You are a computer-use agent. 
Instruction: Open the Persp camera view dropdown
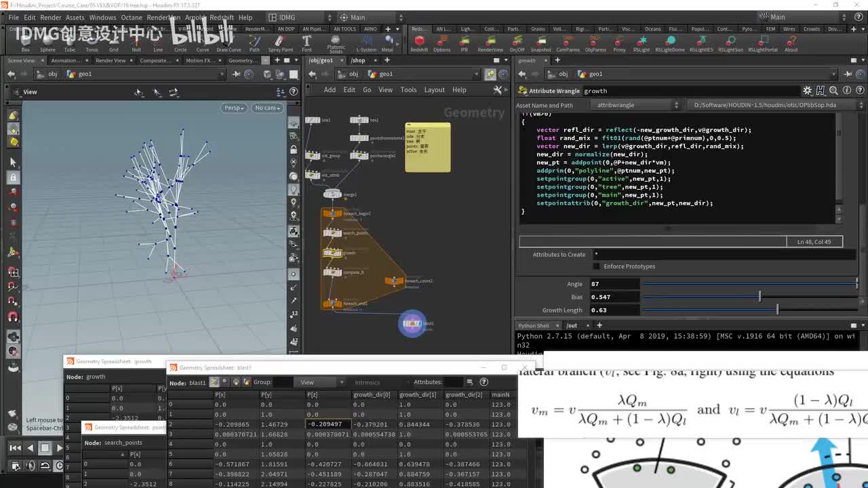(x=234, y=108)
